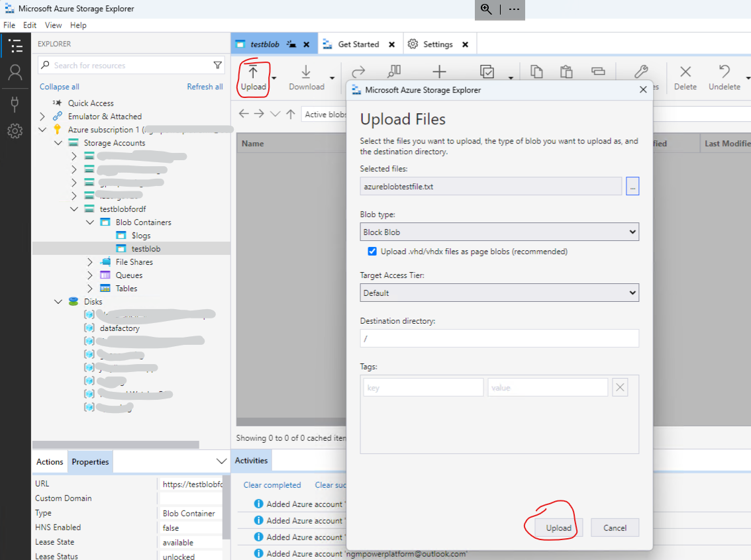Collapse the Azure subscription 1 node
751x560 pixels.
(42, 130)
